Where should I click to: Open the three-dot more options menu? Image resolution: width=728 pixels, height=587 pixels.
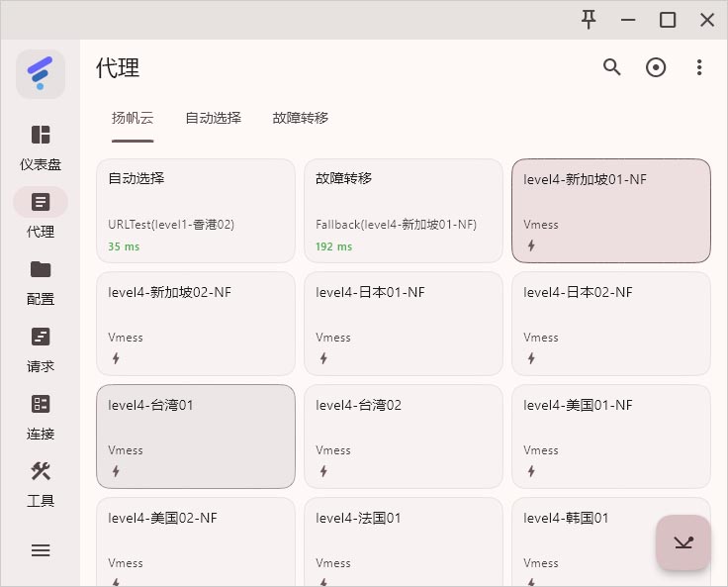699,67
